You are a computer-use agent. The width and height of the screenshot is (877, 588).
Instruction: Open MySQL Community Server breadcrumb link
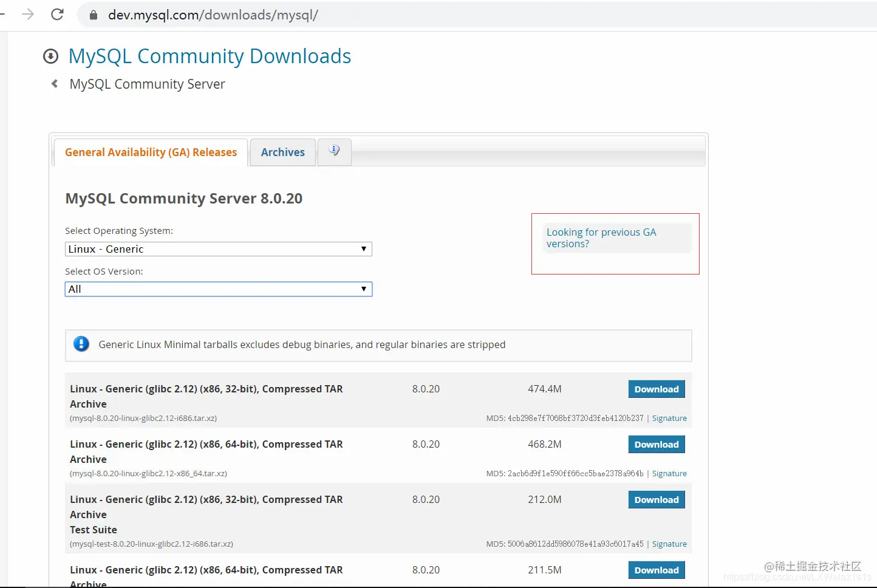point(148,84)
